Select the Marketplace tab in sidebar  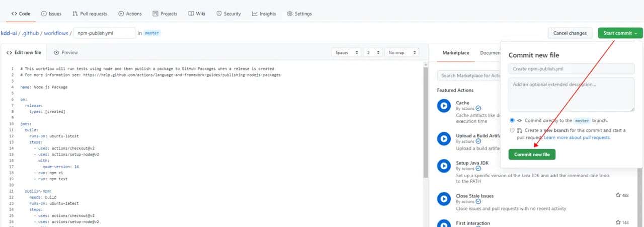[x=455, y=53]
